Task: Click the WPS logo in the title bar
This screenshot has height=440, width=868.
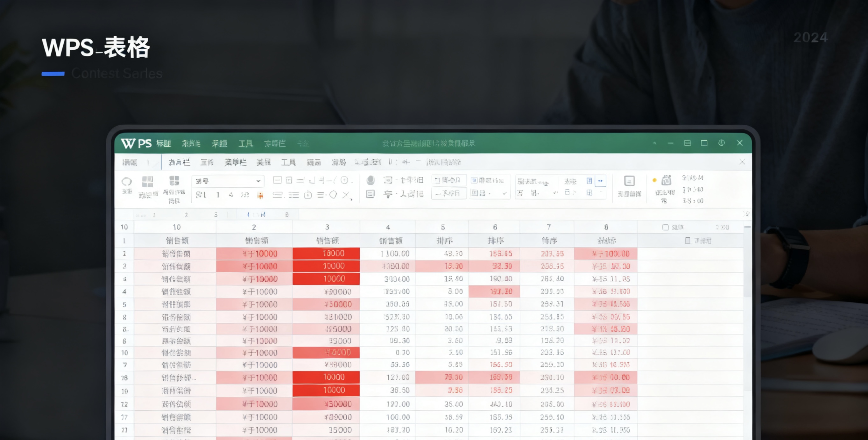Action: point(136,143)
